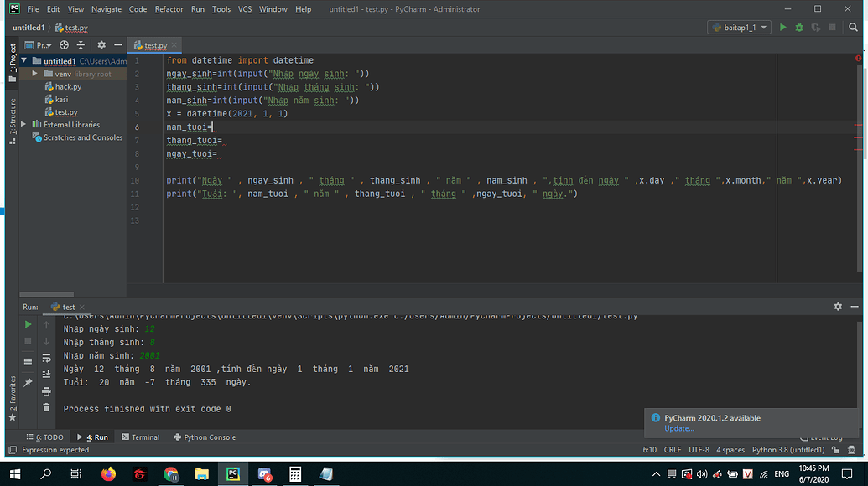
Task: Open the line ending selector showing CRLF
Action: (673, 449)
